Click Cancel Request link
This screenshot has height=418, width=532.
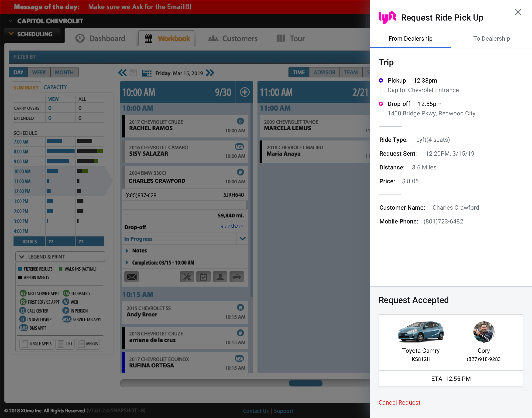pos(399,403)
